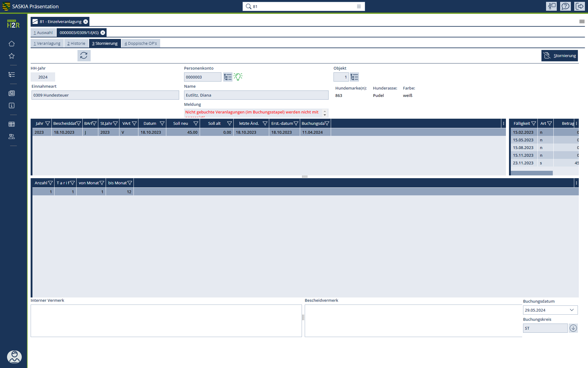Switch to 4 Doppische OP's tab

(141, 44)
